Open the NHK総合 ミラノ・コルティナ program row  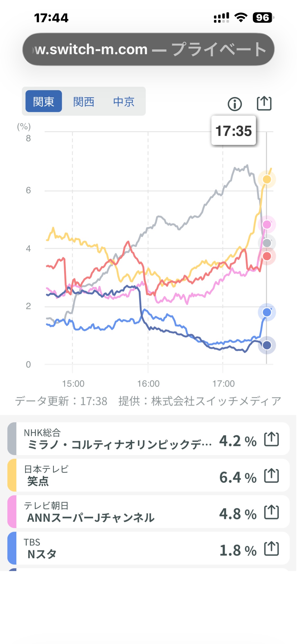tap(119, 439)
